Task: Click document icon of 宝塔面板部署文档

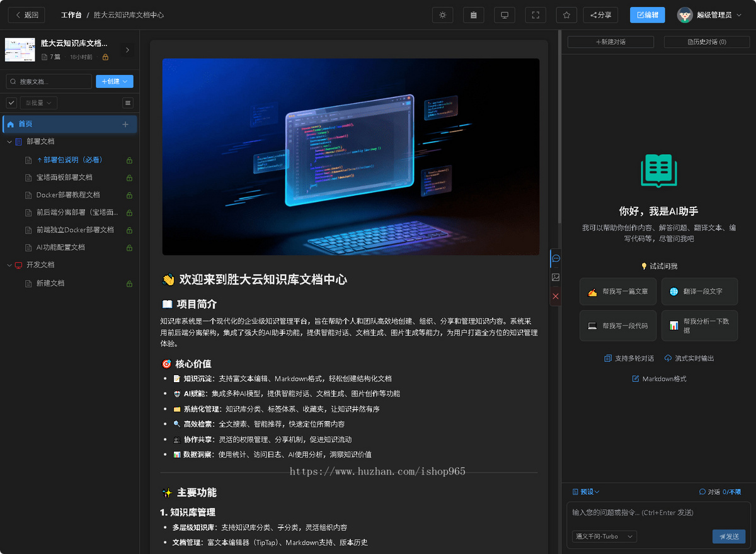Action: (x=28, y=178)
